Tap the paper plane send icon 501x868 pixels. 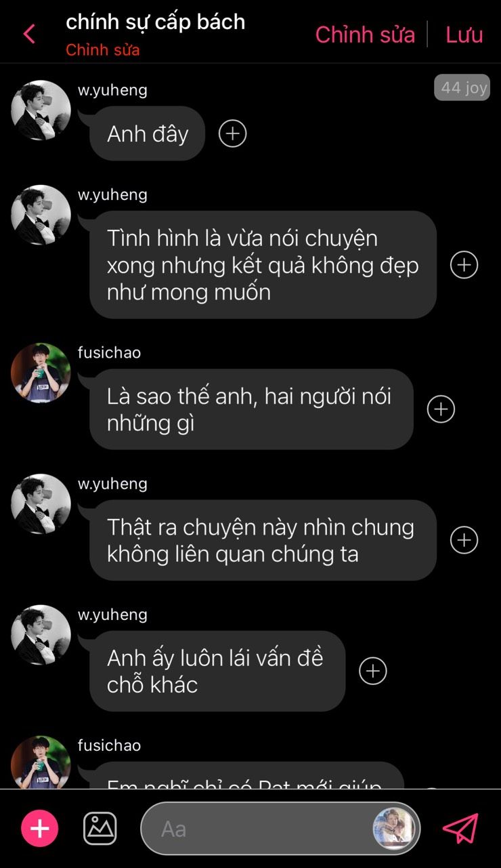(x=460, y=828)
